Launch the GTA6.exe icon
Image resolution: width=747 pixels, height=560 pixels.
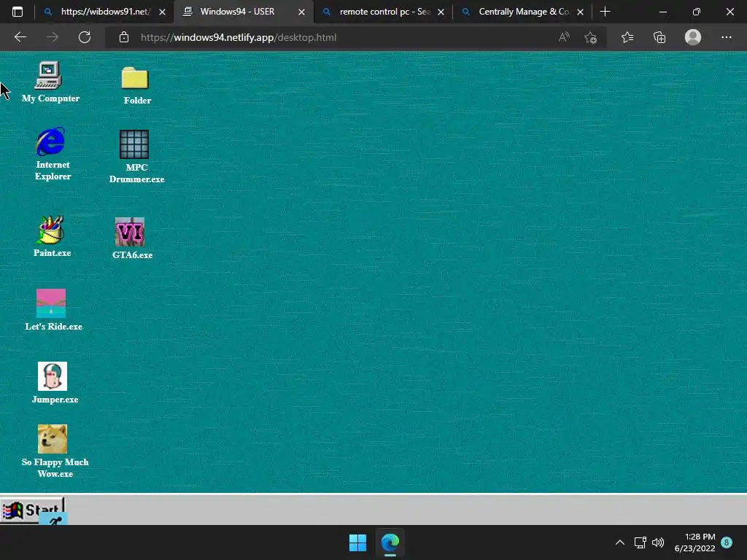(x=131, y=238)
